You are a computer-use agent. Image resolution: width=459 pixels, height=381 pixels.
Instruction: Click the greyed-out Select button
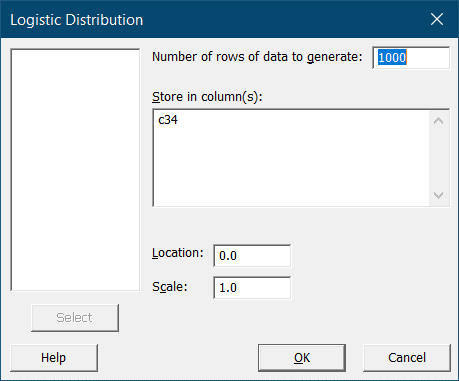coord(75,318)
